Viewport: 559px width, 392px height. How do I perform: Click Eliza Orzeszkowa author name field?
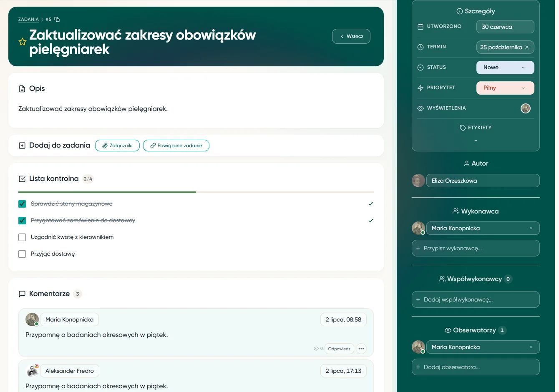(483, 181)
